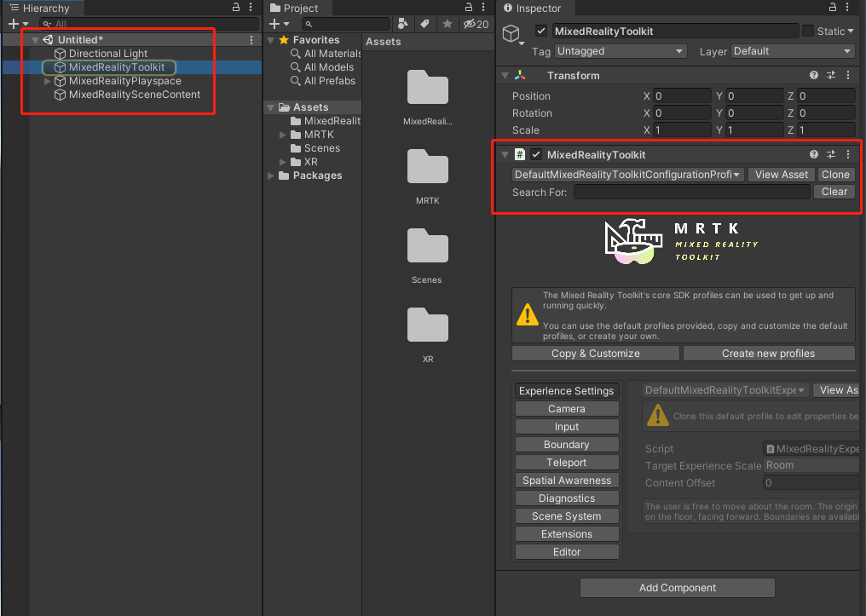This screenshot has height=616, width=866.
Task: Lock the Project panel with padlock icon
Action: [x=468, y=7]
